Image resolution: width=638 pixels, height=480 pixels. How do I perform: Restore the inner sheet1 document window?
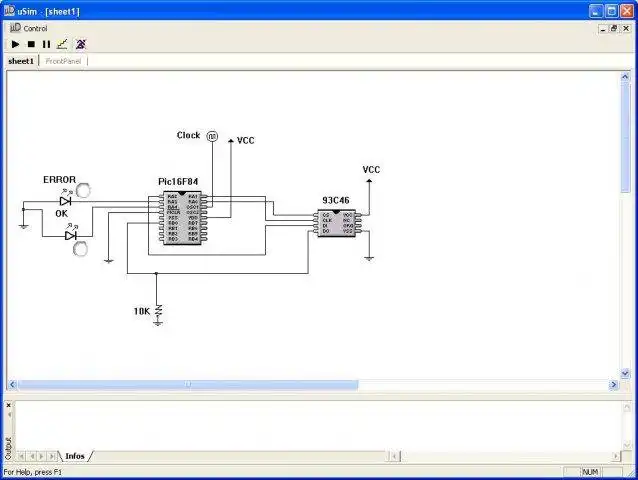pos(614,28)
